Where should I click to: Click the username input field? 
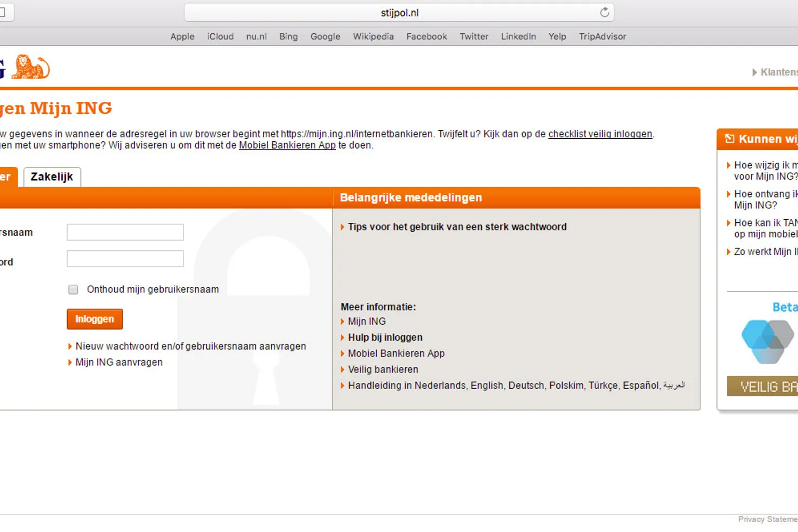click(125, 232)
